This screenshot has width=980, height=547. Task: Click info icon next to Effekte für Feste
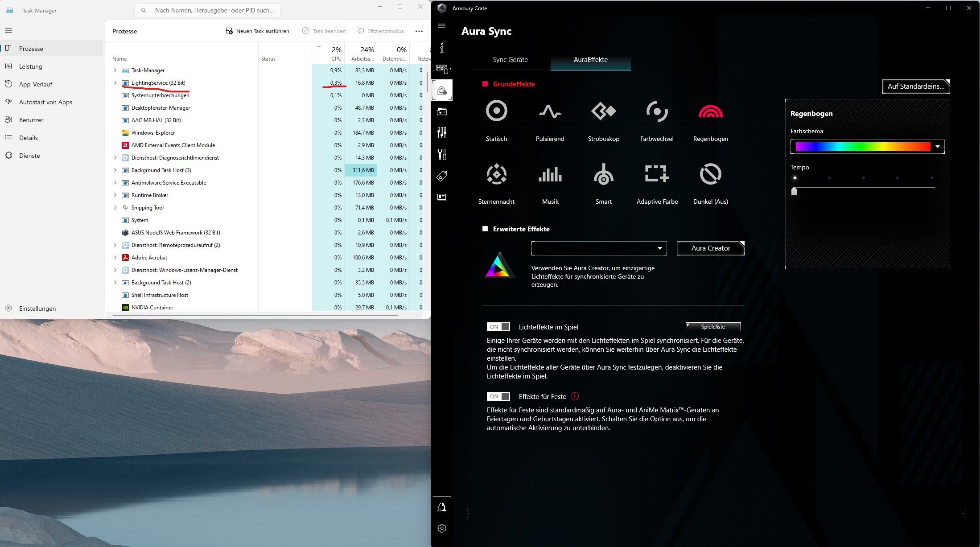[x=575, y=396]
